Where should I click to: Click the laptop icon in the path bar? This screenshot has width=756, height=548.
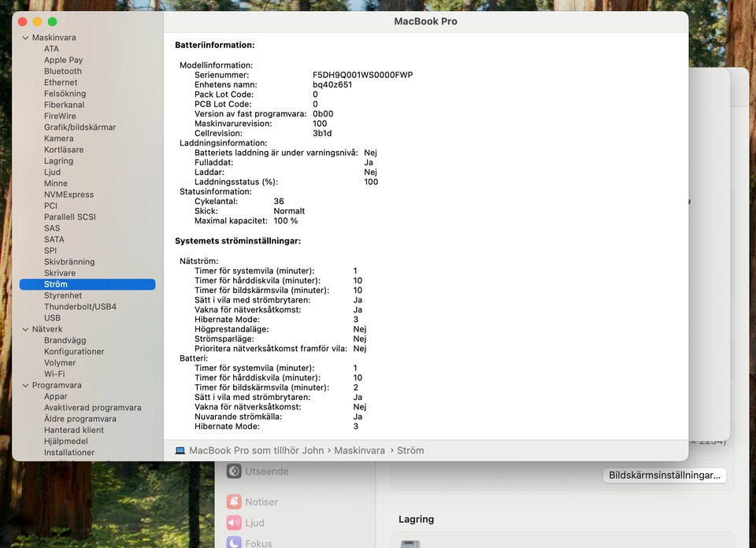pyautogui.click(x=180, y=450)
